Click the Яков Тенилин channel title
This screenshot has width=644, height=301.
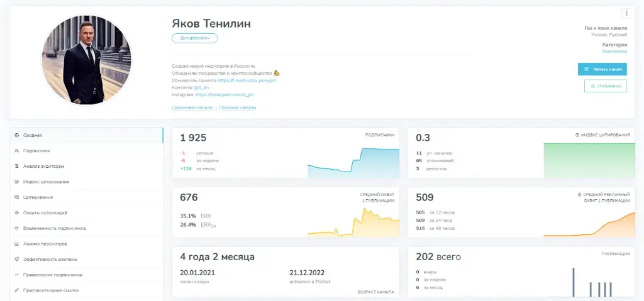pos(211,24)
